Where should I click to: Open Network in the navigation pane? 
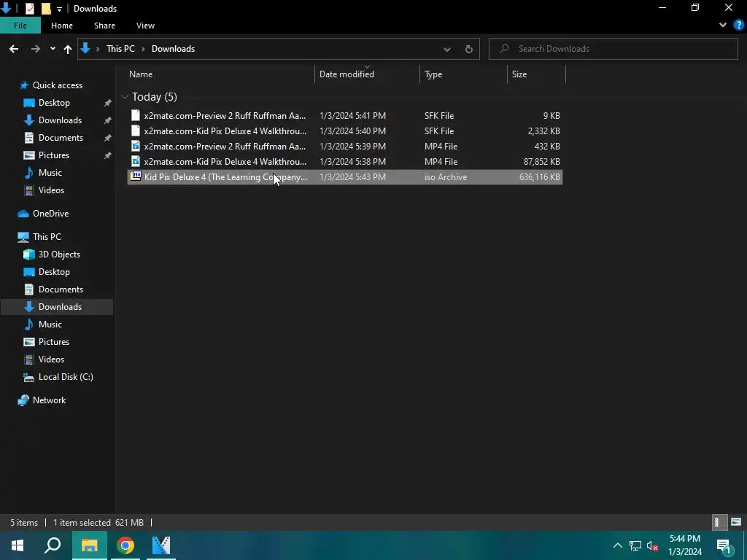tap(49, 400)
